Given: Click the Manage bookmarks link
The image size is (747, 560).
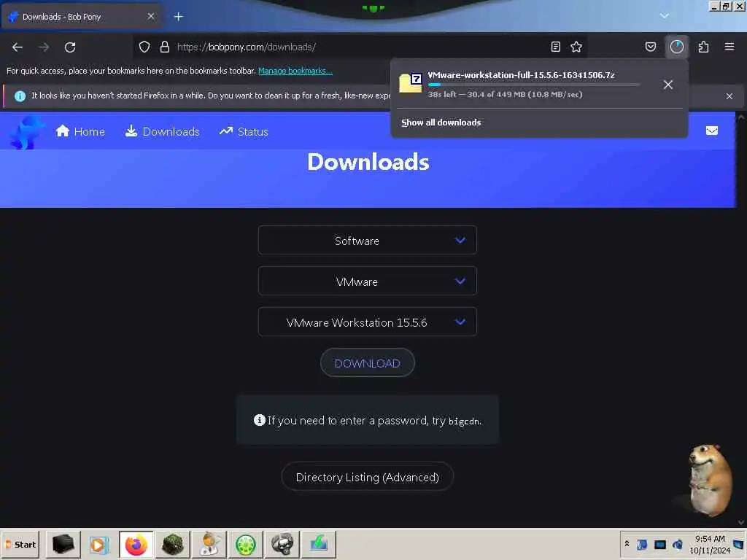Looking at the screenshot, I should [295, 71].
